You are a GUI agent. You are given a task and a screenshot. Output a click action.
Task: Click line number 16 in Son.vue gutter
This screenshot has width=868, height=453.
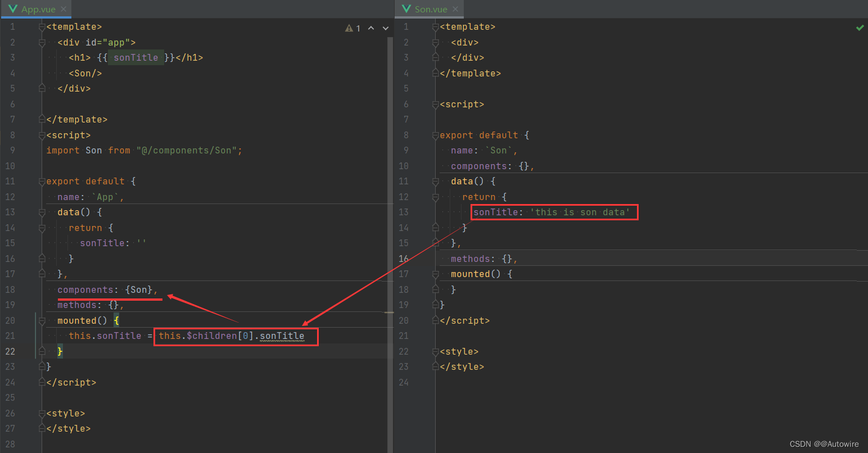click(404, 259)
